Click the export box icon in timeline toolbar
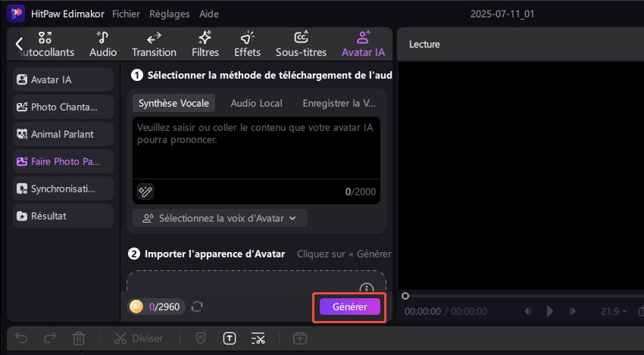Viewport: 644px width, 355px height. click(300, 338)
